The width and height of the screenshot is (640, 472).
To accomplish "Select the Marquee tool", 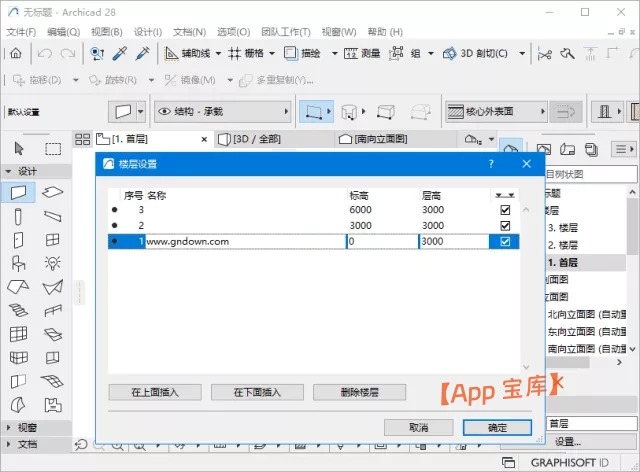I will tap(53, 149).
